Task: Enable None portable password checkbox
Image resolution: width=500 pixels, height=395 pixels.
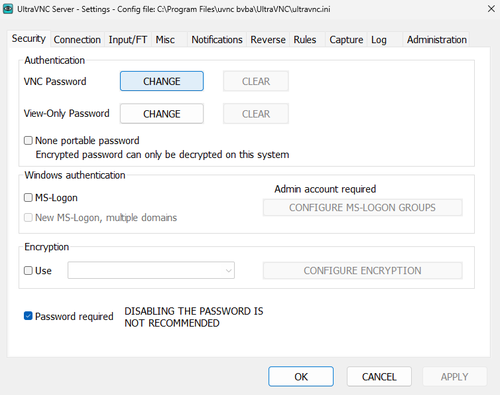Action: 28,140
